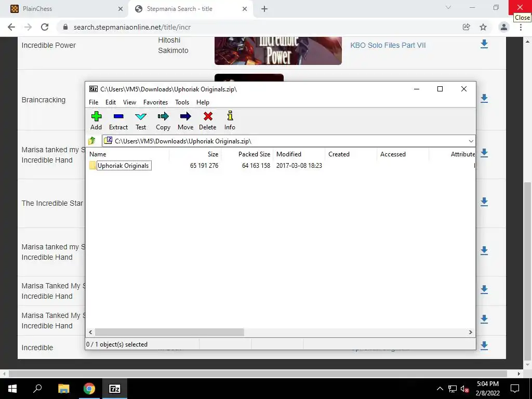Open the Info toolbar icon
Screen dimensions: 532x399
pos(230,121)
